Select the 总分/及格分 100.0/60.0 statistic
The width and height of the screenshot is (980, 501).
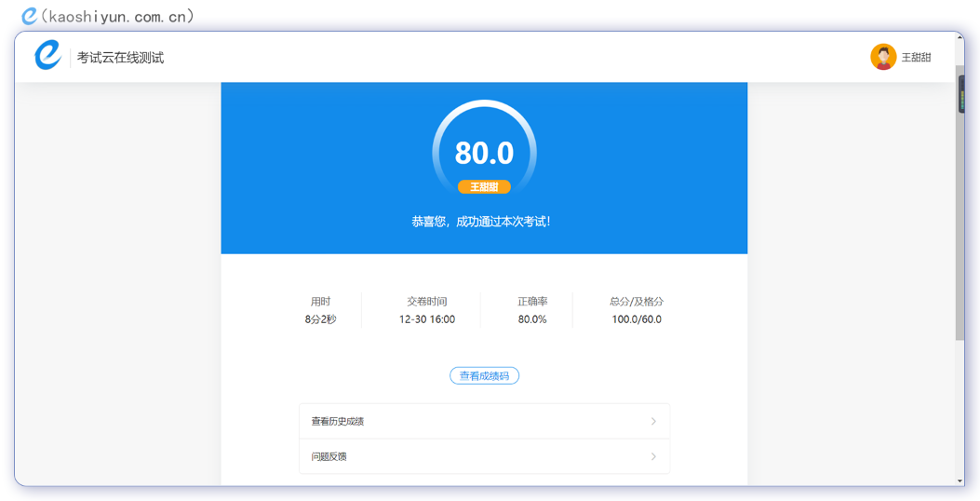coord(637,311)
